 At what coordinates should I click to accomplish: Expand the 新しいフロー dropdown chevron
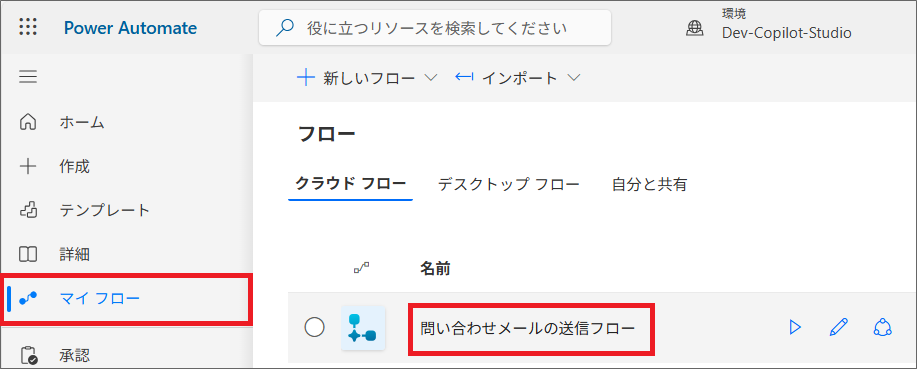click(x=430, y=78)
